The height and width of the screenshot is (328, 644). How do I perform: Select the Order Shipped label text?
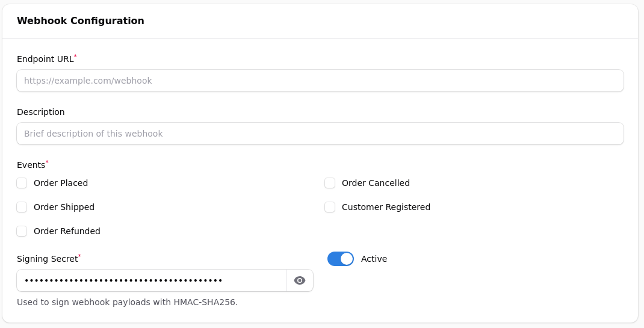point(64,207)
